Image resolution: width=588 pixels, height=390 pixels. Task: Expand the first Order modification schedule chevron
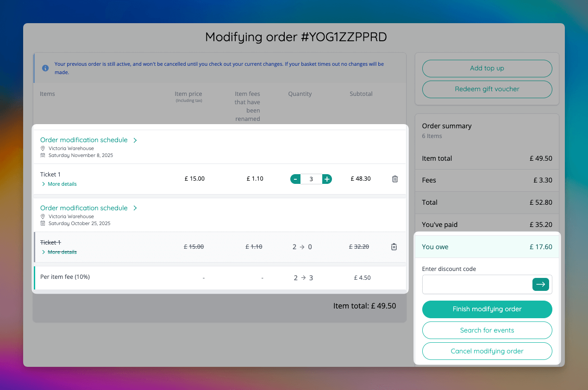[135, 139]
